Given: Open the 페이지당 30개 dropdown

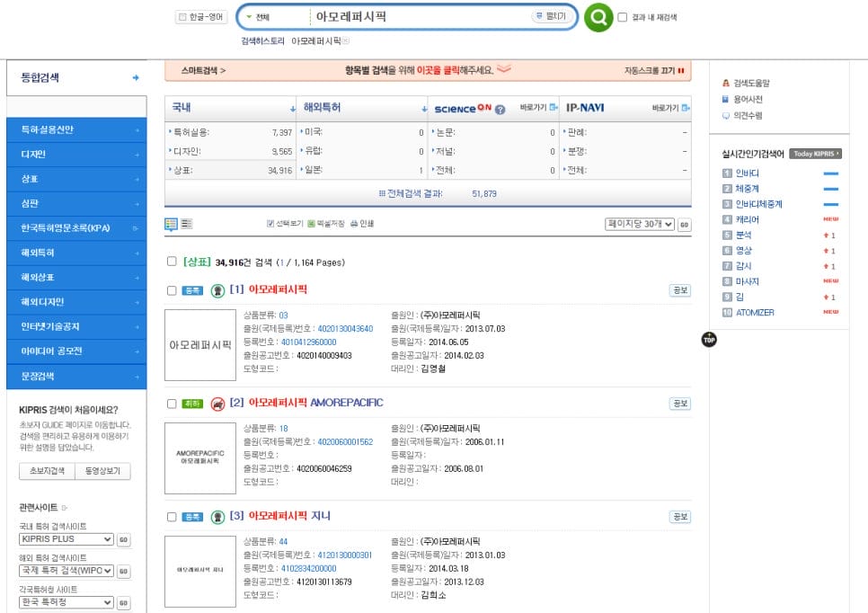Looking at the screenshot, I should point(640,224).
